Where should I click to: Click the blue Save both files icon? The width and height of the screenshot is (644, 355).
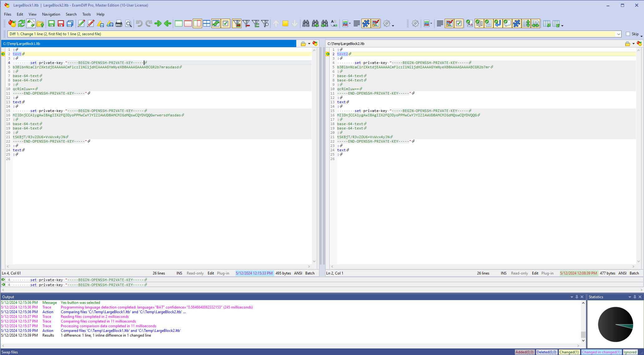pos(70,23)
